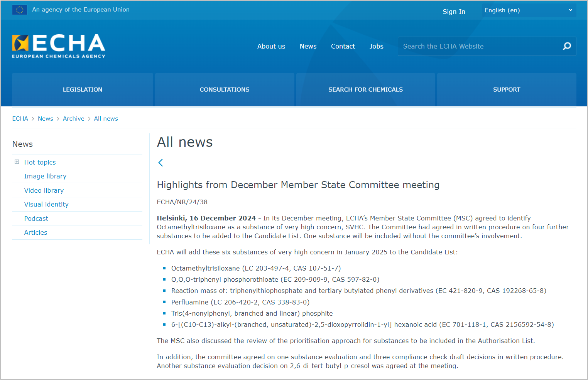Click the Octamethyltrisiloxane (EC 203-497-4) list item
The image size is (588, 380).
point(256,268)
